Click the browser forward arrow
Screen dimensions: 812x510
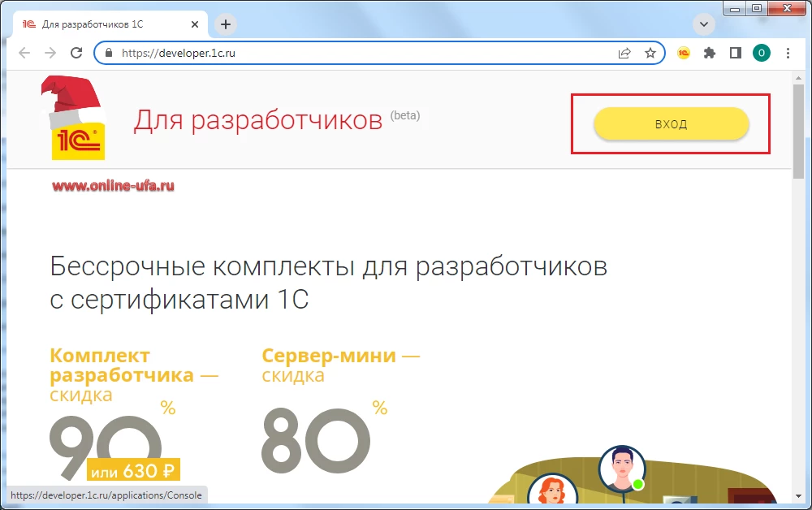pyautogui.click(x=50, y=53)
